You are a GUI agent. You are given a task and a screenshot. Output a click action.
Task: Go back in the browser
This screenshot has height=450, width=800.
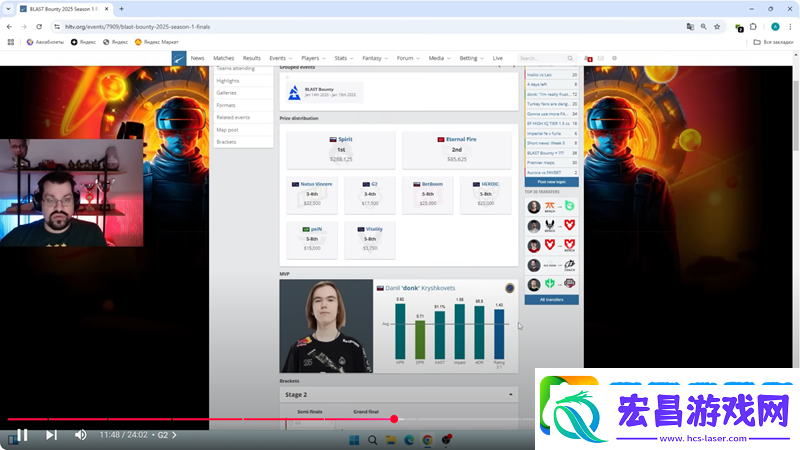[9, 27]
